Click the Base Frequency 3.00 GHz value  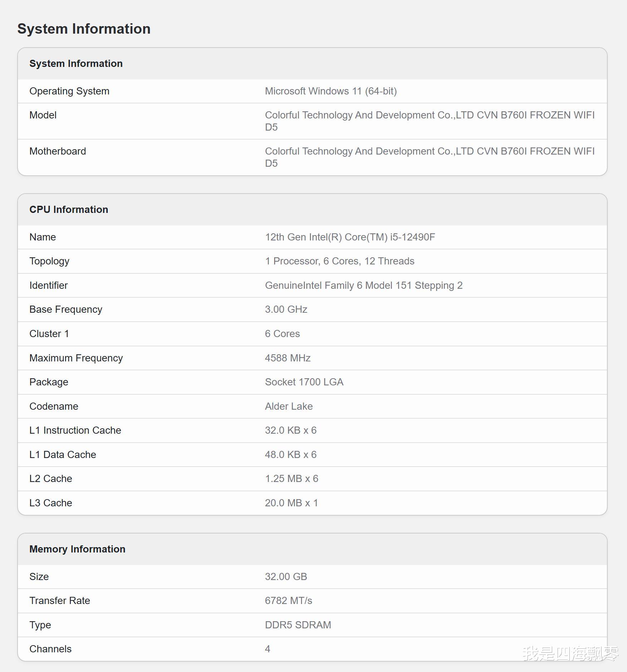point(286,310)
